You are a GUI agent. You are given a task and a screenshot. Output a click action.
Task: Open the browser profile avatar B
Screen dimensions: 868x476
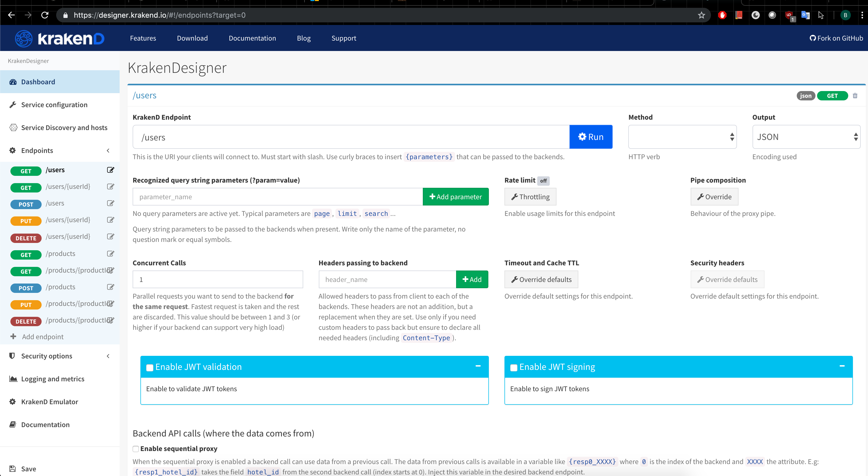click(x=845, y=15)
